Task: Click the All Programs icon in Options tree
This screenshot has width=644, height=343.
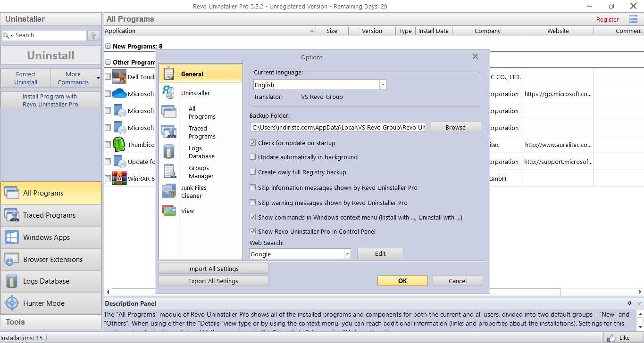Action: coord(168,112)
